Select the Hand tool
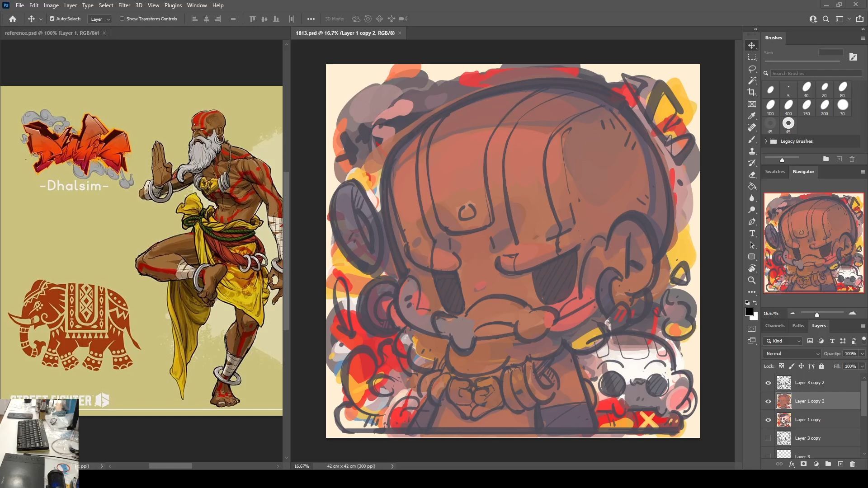The image size is (868, 488). pyautogui.click(x=752, y=268)
